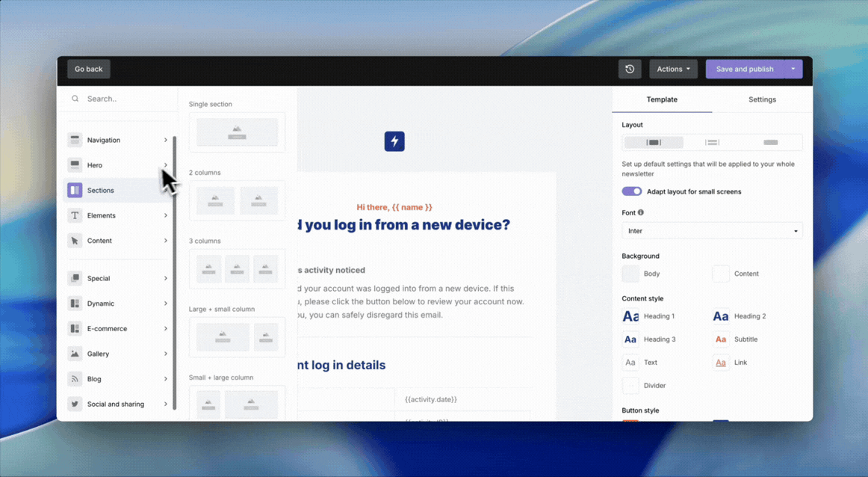Click the revision history clock icon
Screen dimensions: 868x477
click(x=630, y=69)
